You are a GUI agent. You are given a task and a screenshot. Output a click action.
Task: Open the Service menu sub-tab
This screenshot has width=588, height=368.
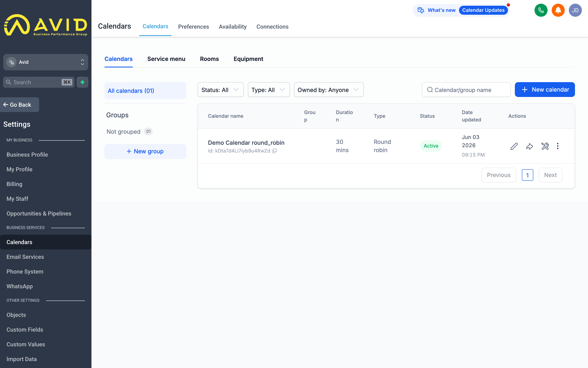point(166,59)
